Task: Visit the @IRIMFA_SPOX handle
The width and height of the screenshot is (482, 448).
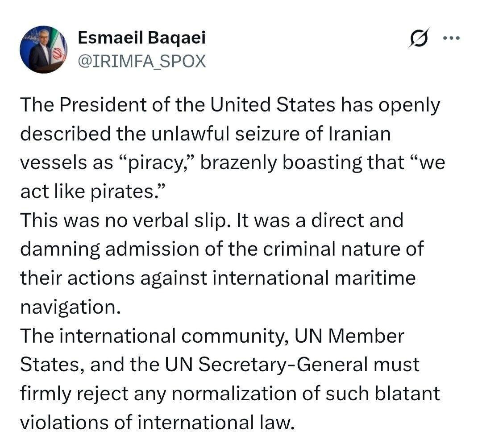Action: [x=142, y=61]
